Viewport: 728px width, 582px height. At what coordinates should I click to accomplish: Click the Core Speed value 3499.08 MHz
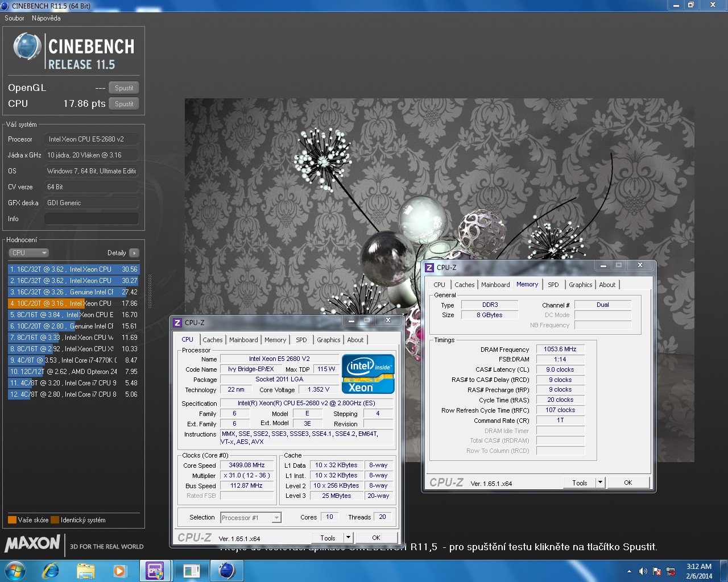coord(247,465)
